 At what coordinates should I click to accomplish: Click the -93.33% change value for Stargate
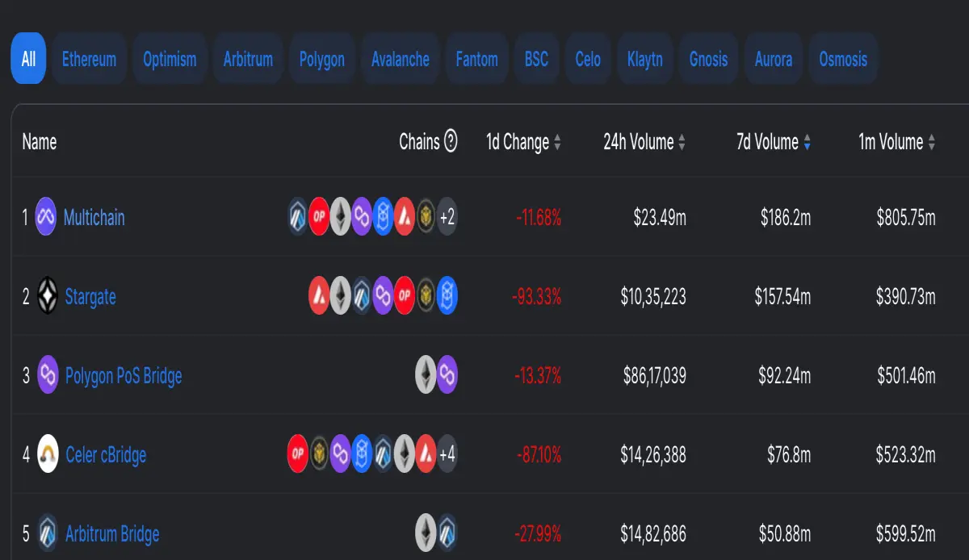click(x=537, y=297)
